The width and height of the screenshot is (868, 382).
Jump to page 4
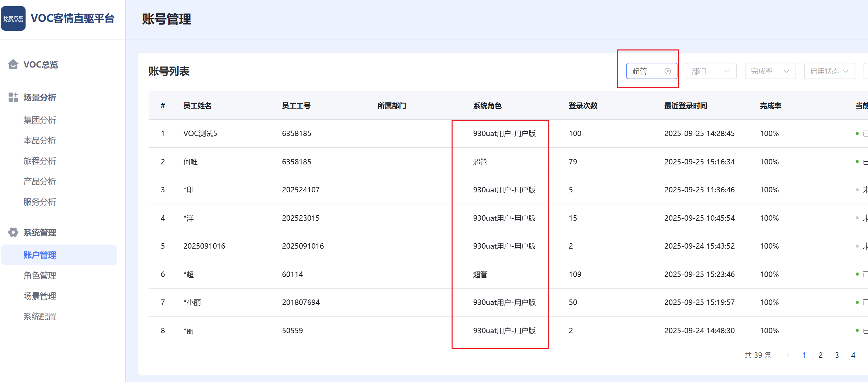pos(853,355)
